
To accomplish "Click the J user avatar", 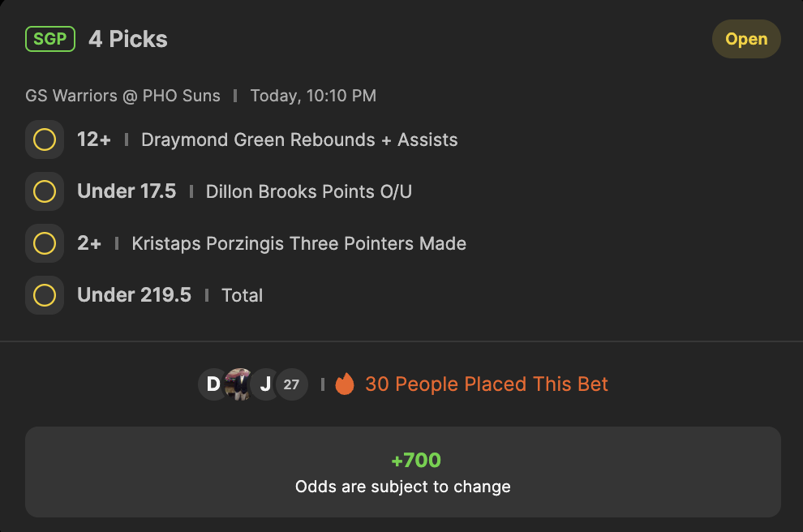I will click(x=264, y=384).
